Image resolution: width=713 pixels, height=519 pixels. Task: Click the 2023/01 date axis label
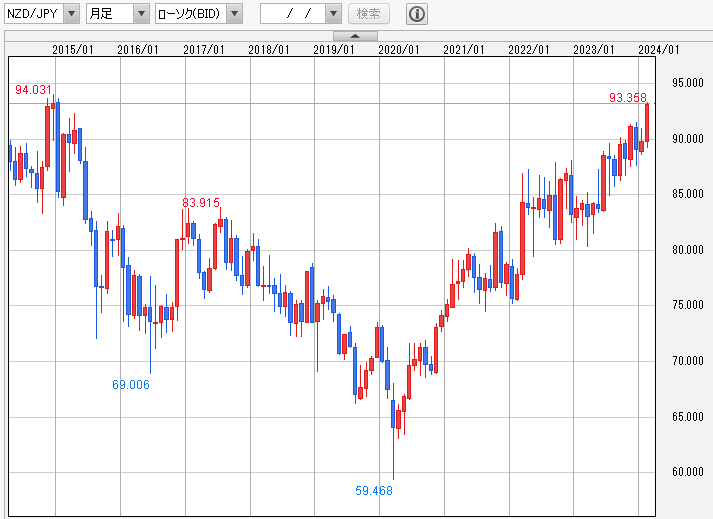[593, 50]
